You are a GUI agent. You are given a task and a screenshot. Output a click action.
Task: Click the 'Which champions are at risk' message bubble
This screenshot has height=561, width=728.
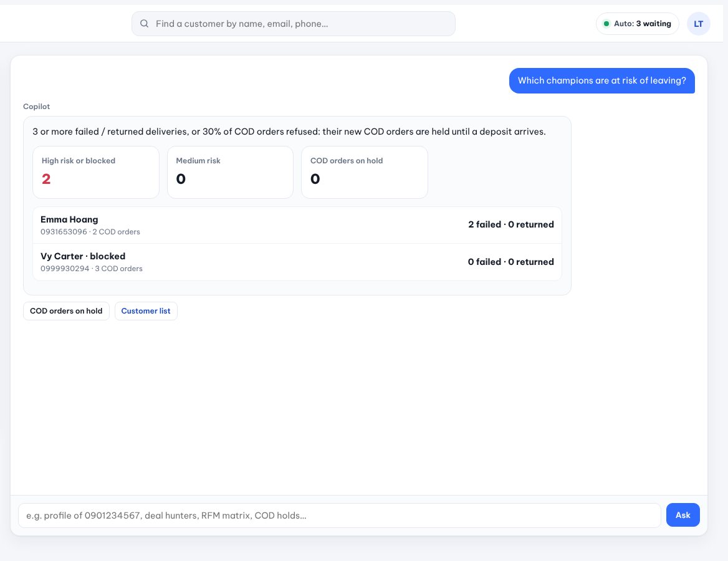click(601, 81)
